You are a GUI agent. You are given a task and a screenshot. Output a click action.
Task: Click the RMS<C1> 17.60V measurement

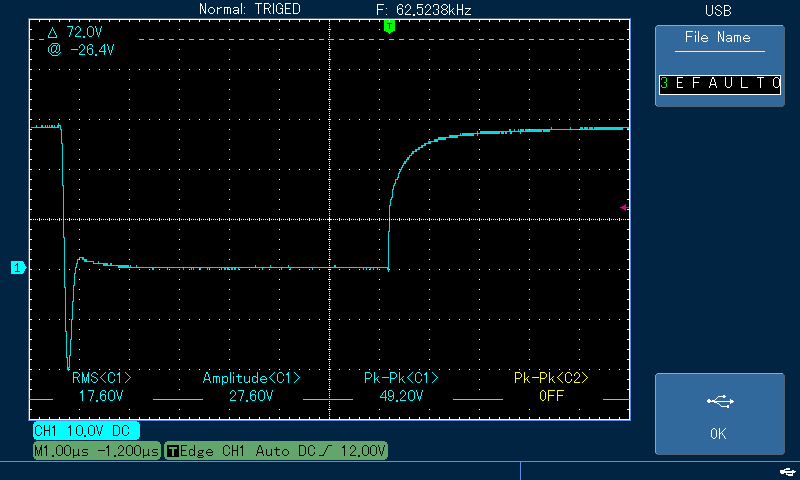(x=101, y=387)
